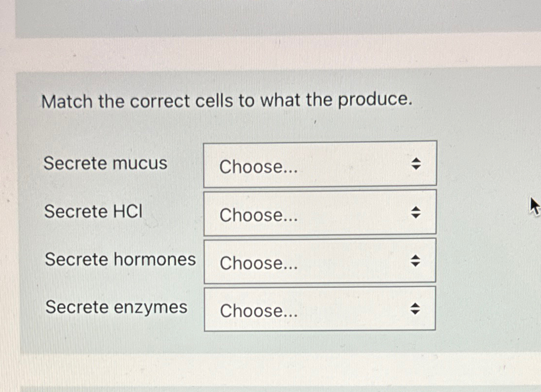
Task: Click the question heading 'Match the correct cells'
Action: tap(228, 101)
